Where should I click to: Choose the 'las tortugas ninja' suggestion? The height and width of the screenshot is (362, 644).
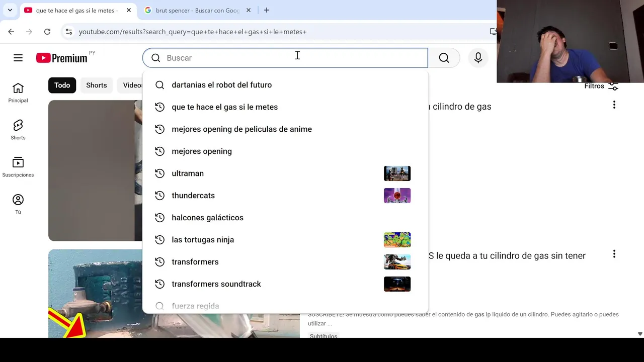click(x=285, y=240)
